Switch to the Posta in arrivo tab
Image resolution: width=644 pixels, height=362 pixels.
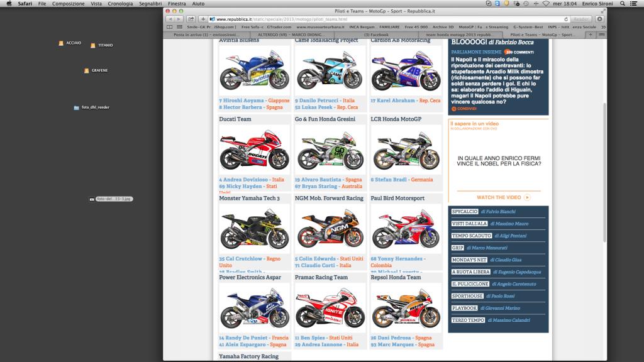(x=205, y=35)
